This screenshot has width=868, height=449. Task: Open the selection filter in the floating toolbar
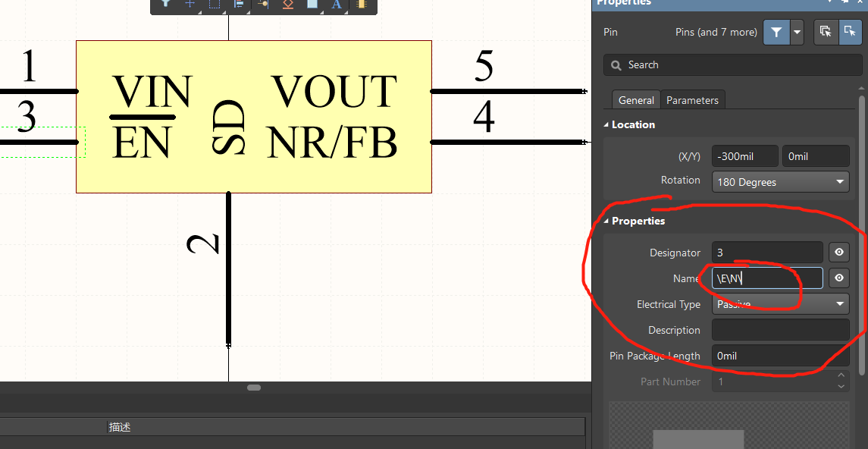[165, 4]
